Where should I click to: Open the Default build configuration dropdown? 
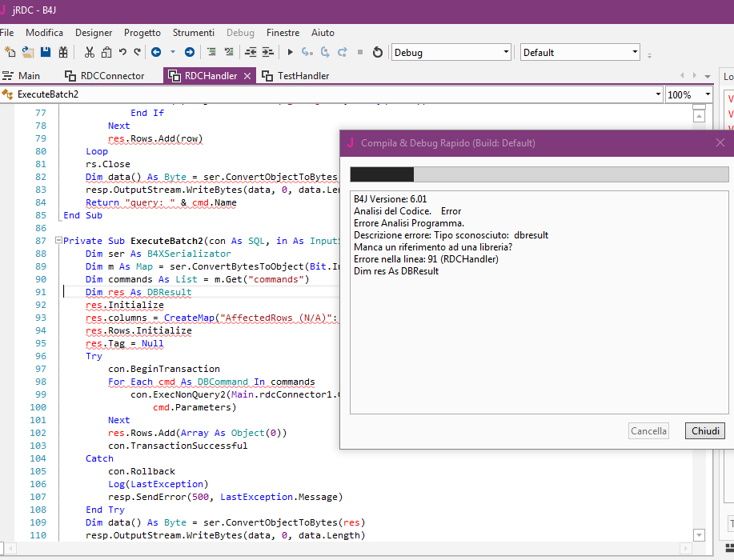coord(580,53)
